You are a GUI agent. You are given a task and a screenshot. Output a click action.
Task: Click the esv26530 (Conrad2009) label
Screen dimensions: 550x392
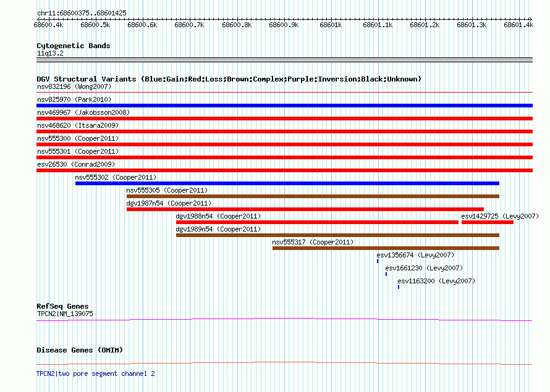point(76,164)
